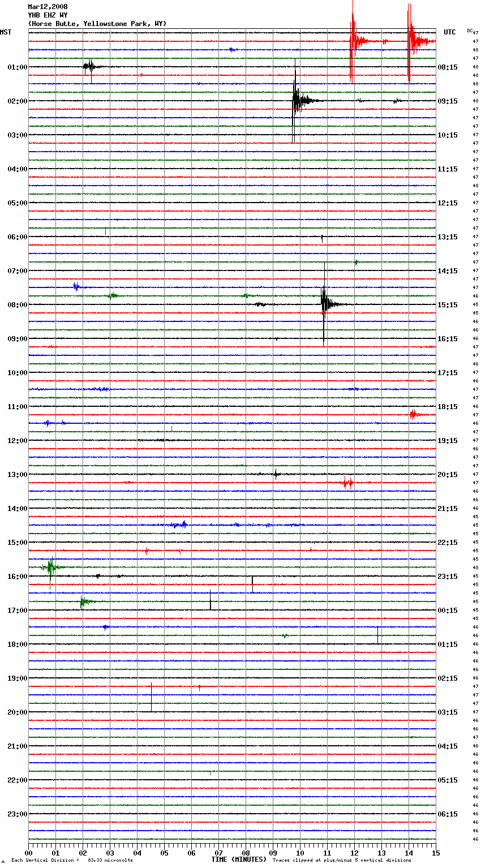Select the 06:00 MST time label
Screen dimensions: 481x868
pyautogui.click(x=18, y=237)
